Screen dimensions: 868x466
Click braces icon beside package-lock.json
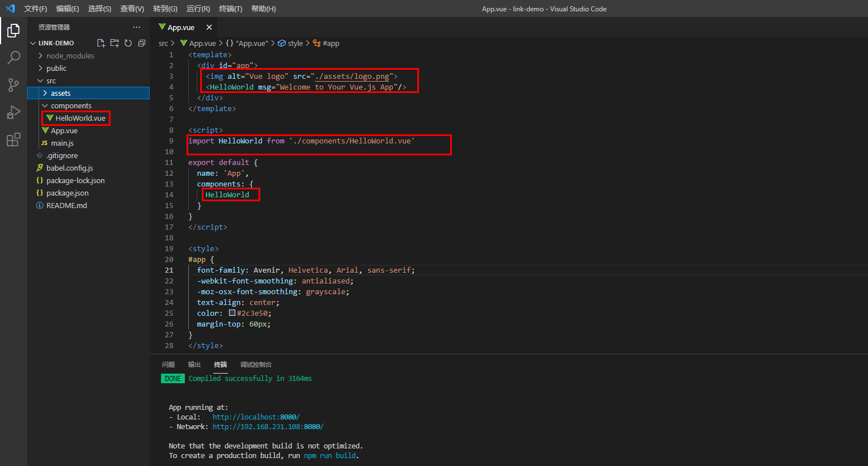pyautogui.click(x=40, y=180)
